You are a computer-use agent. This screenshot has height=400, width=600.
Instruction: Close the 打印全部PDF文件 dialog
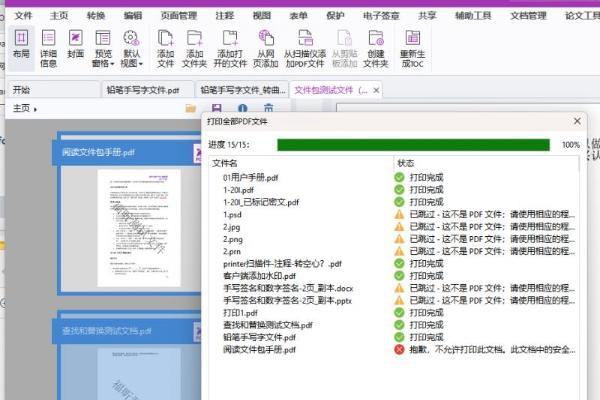coord(577,121)
